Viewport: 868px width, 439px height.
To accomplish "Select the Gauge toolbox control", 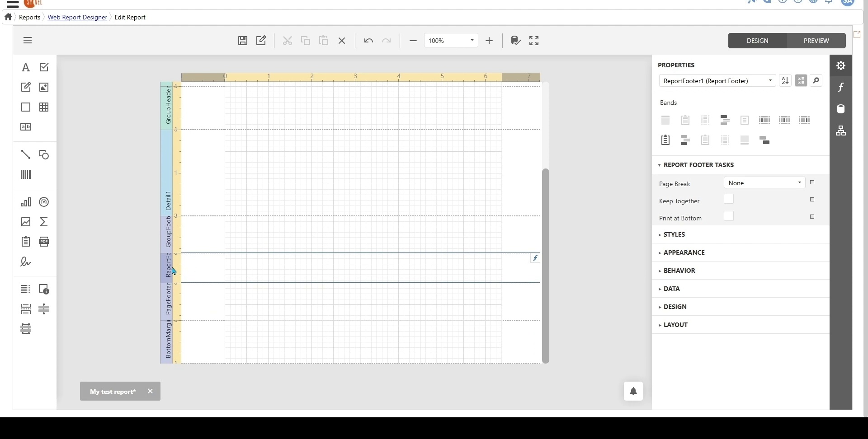I will coord(44,202).
